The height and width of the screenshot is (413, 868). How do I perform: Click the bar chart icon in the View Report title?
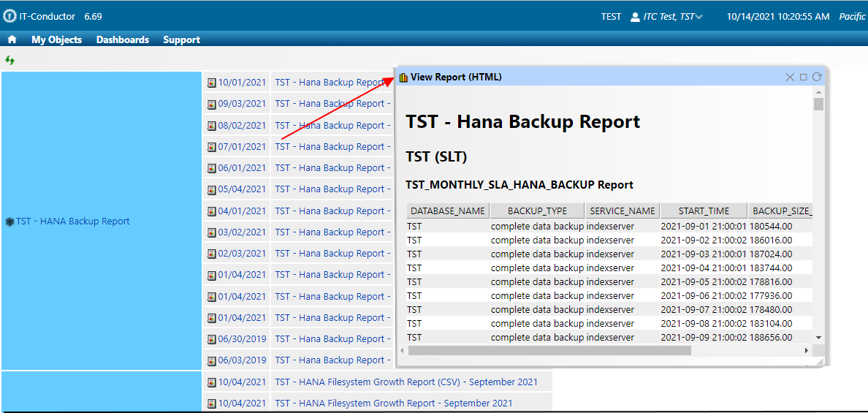(403, 77)
